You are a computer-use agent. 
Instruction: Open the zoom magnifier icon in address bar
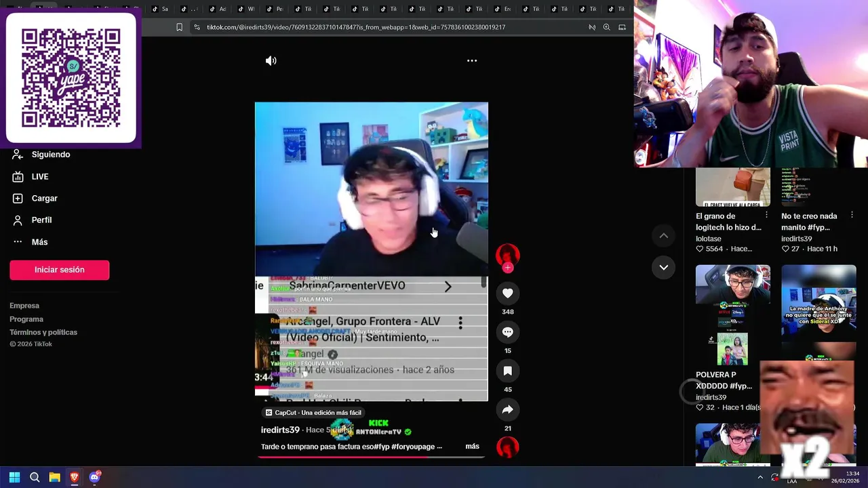[606, 27]
